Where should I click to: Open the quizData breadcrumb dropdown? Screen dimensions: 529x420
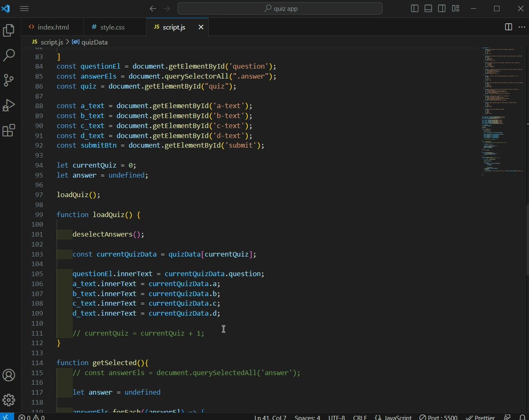tap(94, 42)
